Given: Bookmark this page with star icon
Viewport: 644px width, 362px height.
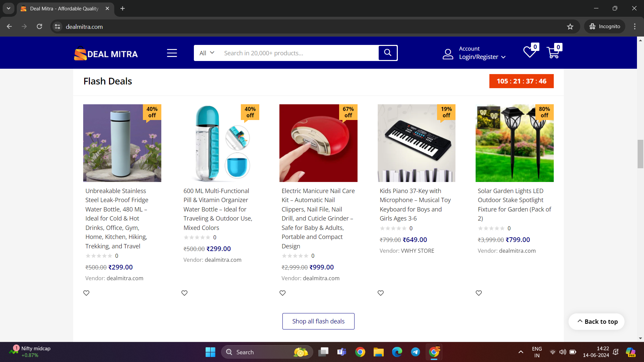Looking at the screenshot, I should pos(570,26).
